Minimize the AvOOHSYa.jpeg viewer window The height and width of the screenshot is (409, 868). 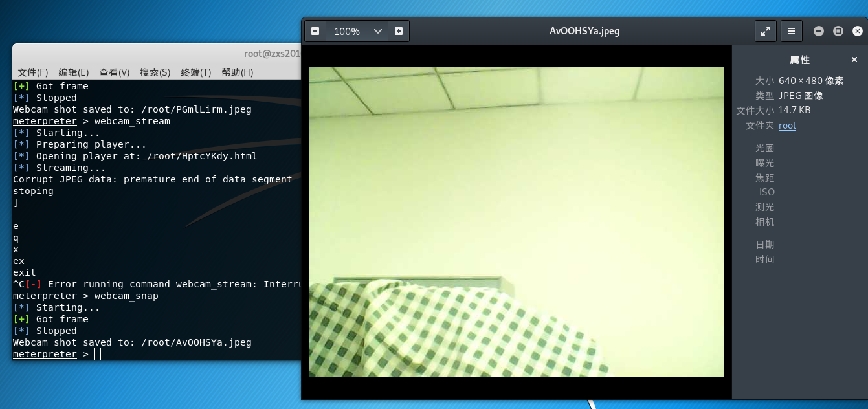(819, 31)
